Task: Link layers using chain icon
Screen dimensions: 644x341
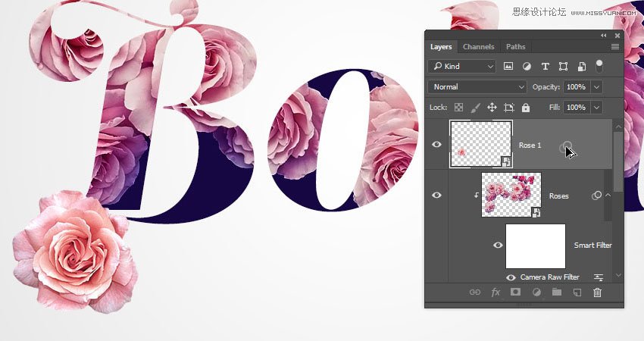Action: (x=475, y=293)
